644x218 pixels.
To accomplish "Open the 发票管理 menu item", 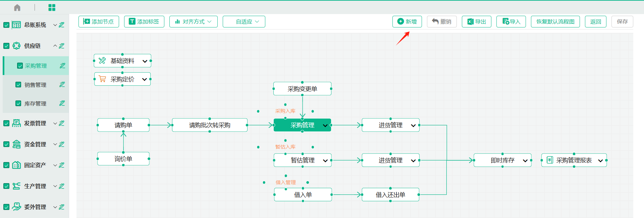I will click(x=35, y=123).
